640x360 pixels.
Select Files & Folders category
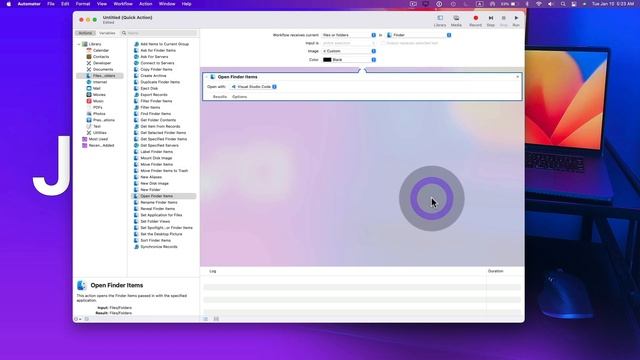tap(101, 76)
